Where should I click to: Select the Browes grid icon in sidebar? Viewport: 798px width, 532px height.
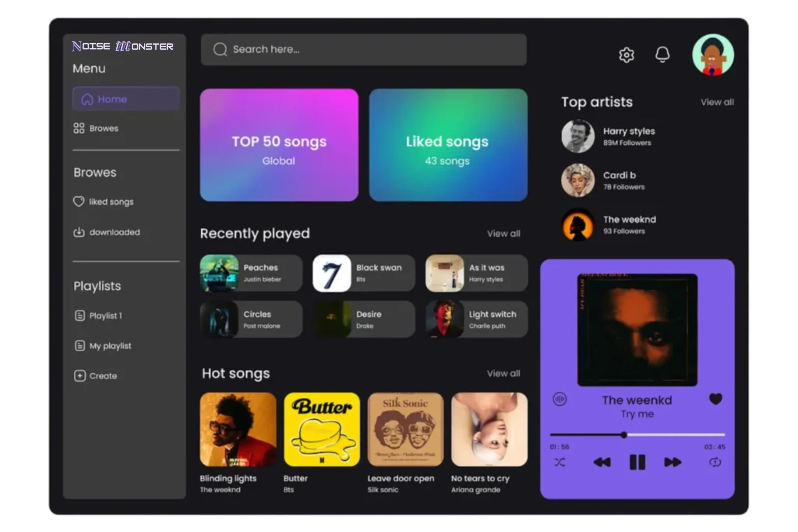(79, 128)
